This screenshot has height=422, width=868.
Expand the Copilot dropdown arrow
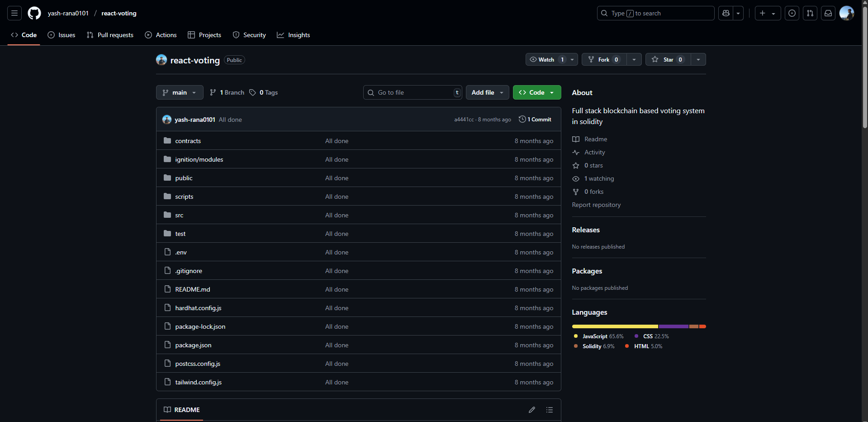(x=738, y=13)
